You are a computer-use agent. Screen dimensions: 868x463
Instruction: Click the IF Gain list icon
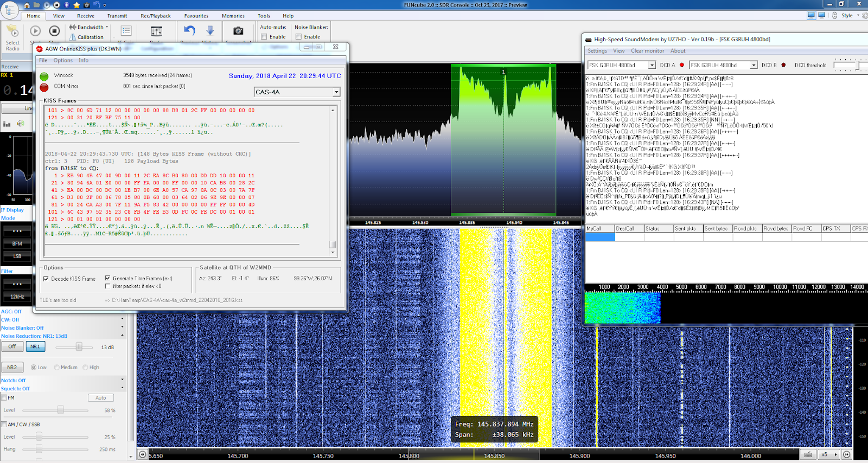tap(126, 31)
